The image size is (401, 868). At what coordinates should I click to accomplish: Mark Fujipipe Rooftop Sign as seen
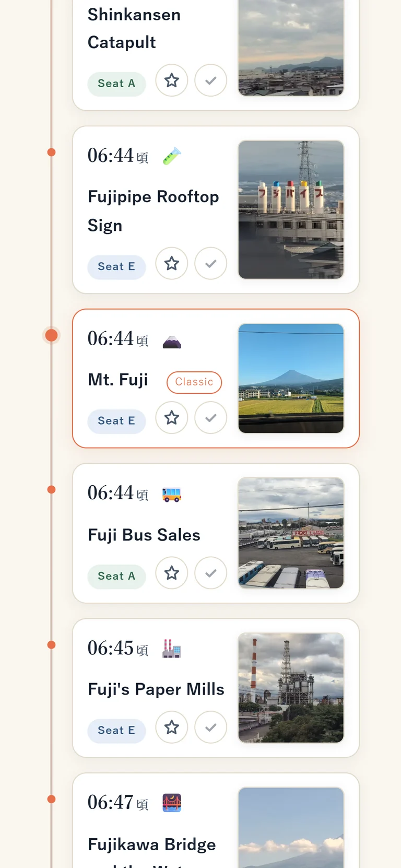[x=211, y=264]
